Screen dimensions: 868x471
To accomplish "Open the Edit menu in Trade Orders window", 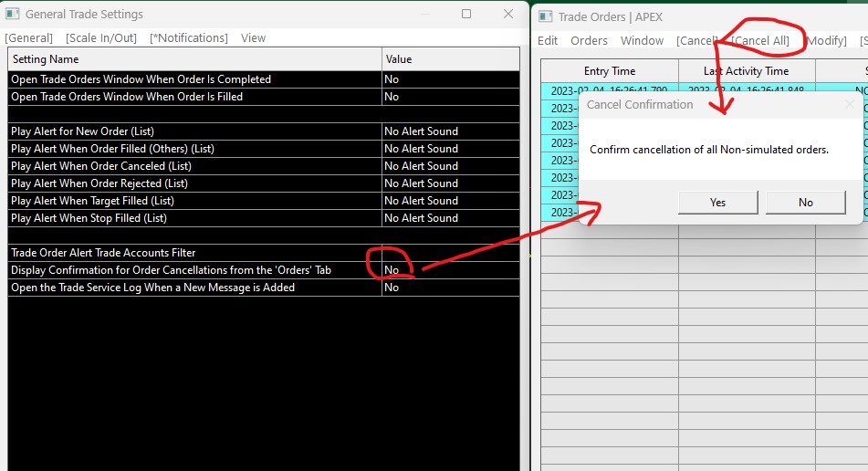I will pos(548,40).
